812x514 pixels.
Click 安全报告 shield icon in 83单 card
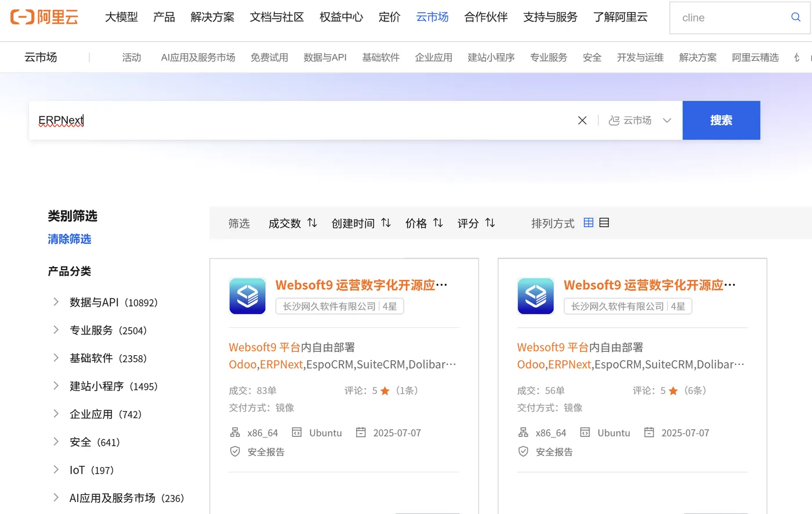click(x=235, y=451)
